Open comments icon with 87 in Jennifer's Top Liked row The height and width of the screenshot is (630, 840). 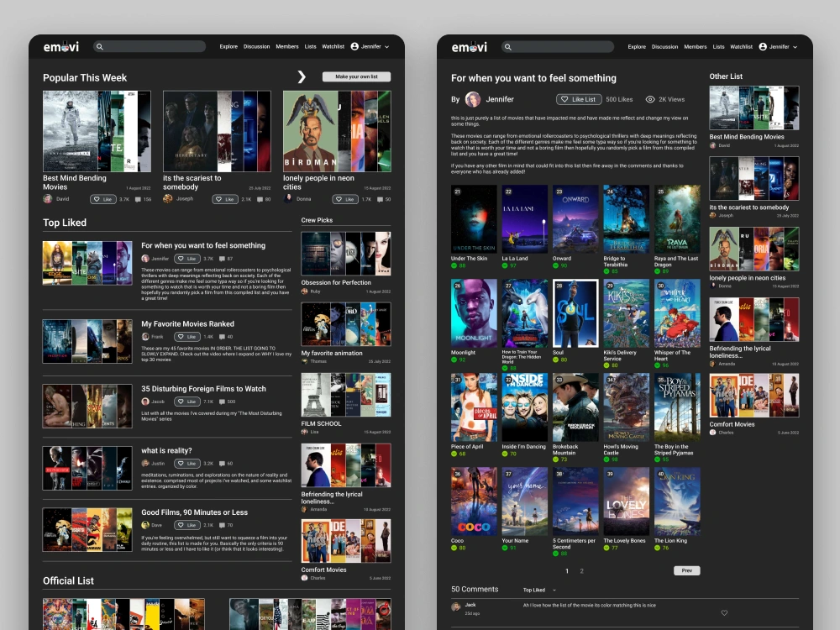[x=222, y=259]
